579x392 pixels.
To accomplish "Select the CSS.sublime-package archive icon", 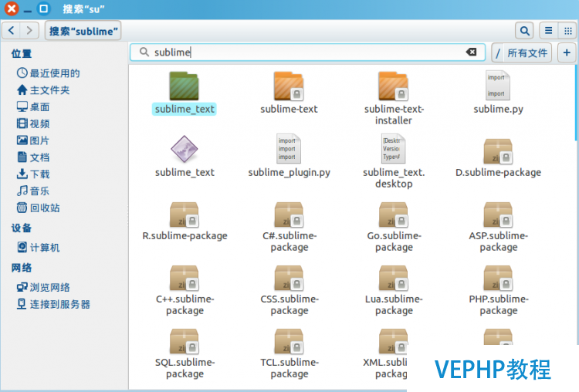I will pyautogui.click(x=289, y=278).
